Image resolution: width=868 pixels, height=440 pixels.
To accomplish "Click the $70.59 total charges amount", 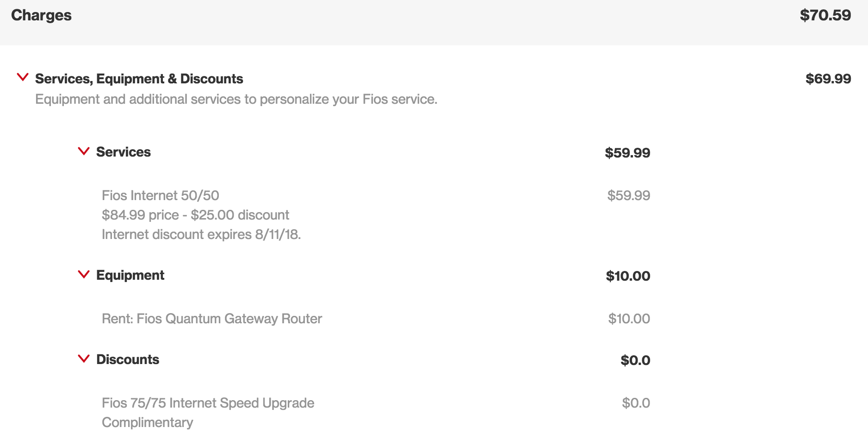I will 825,15.
